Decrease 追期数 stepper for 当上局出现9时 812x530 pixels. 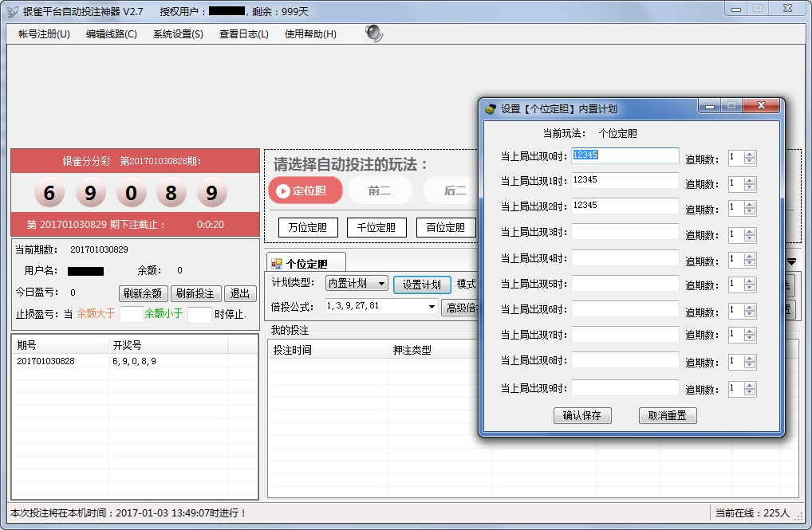[749, 393]
